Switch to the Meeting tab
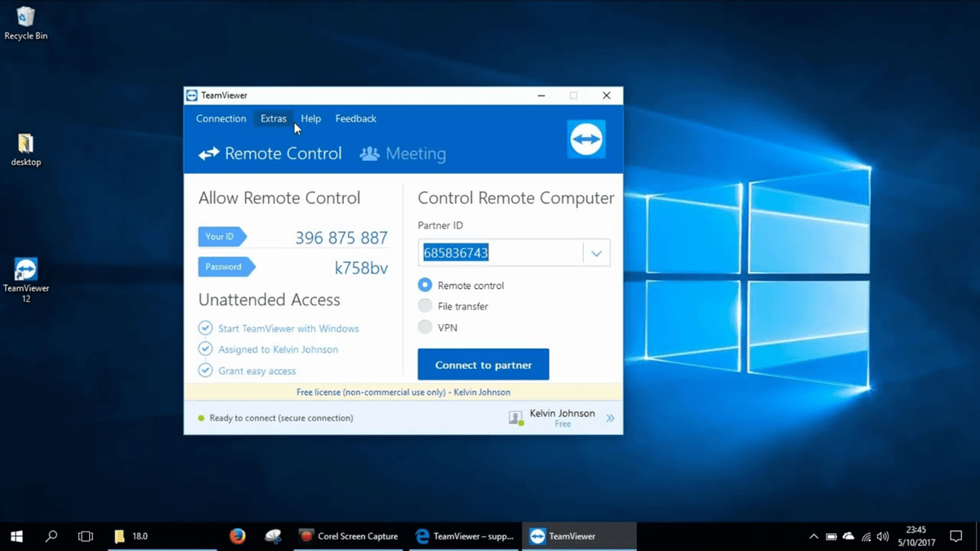This screenshot has width=980, height=551. [x=403, y=153]
